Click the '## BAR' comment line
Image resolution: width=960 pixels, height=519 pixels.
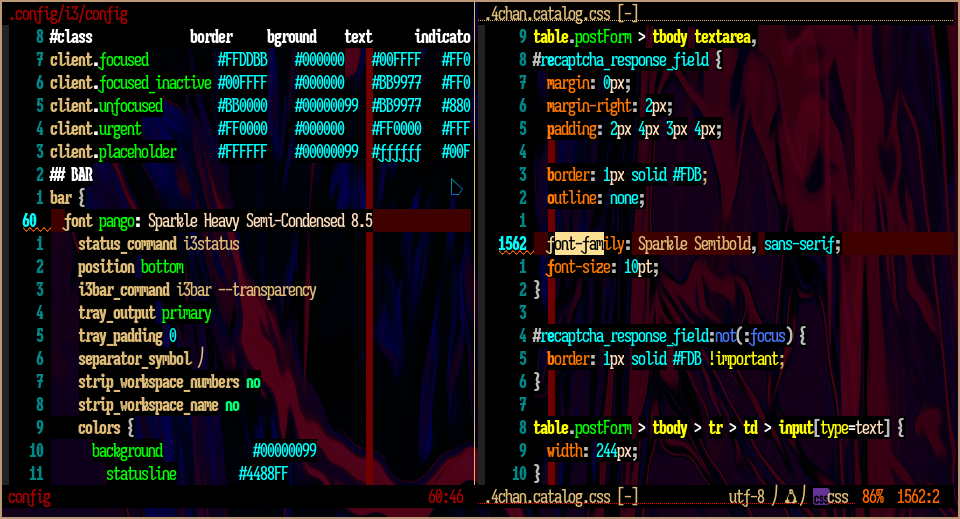pos(71,175)
